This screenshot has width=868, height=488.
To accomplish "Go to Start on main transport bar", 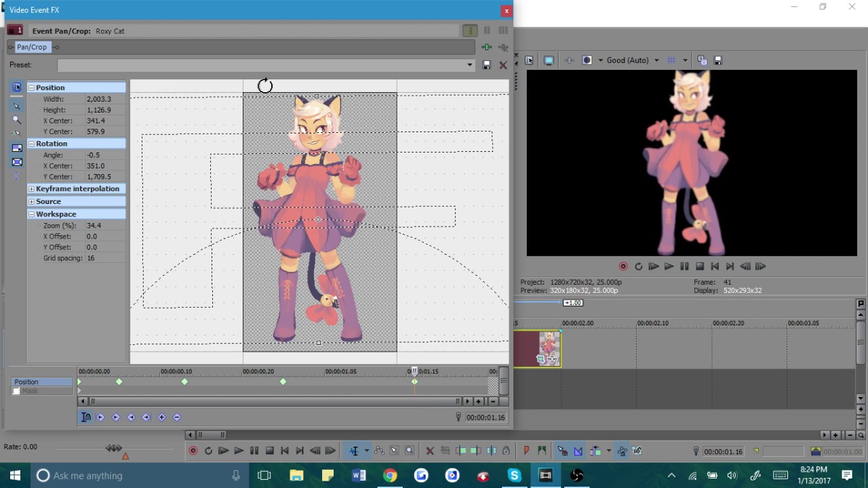I will pyautogui.click(x=284, y=451).
